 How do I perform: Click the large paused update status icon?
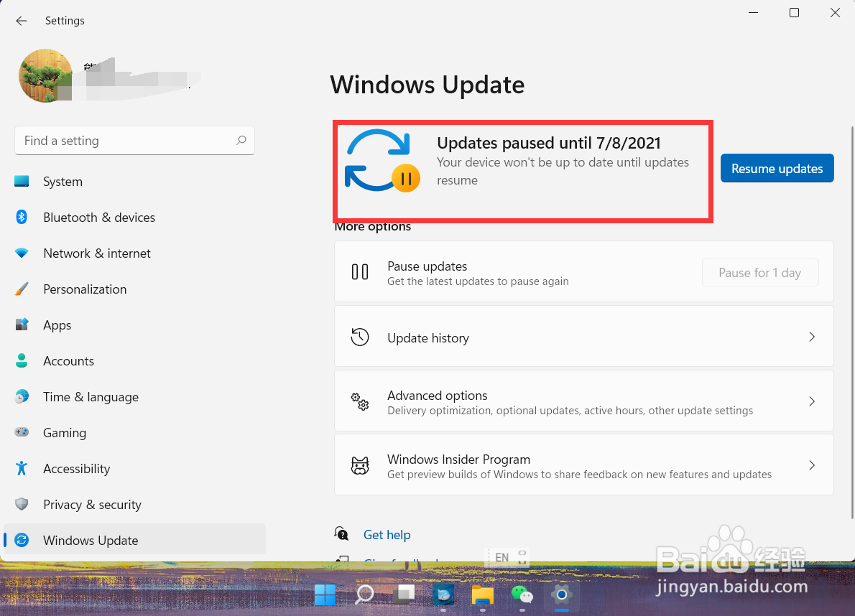(382, 161)
